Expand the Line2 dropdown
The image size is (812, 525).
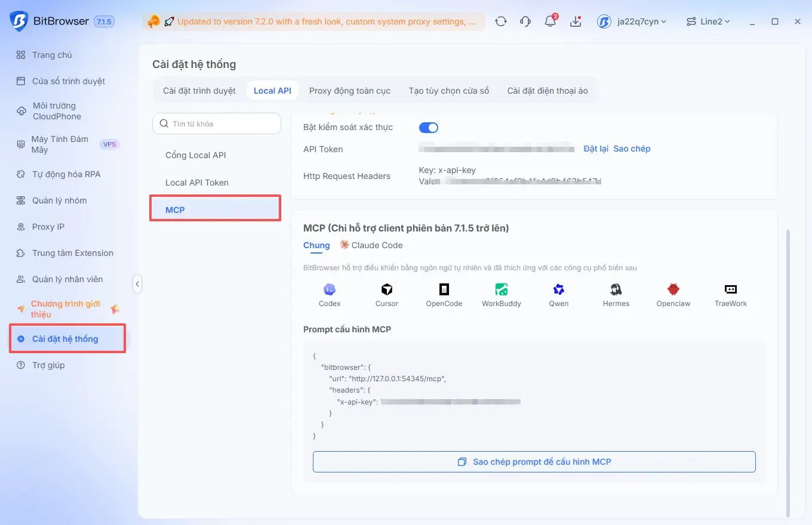point(708,21)
